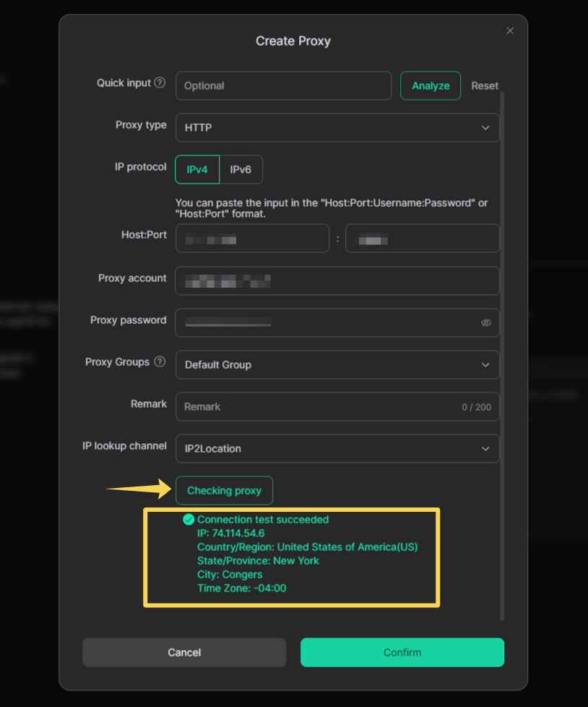This screenshot has height=707, width=588.
Task: Click the Port input field
Action: [x=422, y=239]
